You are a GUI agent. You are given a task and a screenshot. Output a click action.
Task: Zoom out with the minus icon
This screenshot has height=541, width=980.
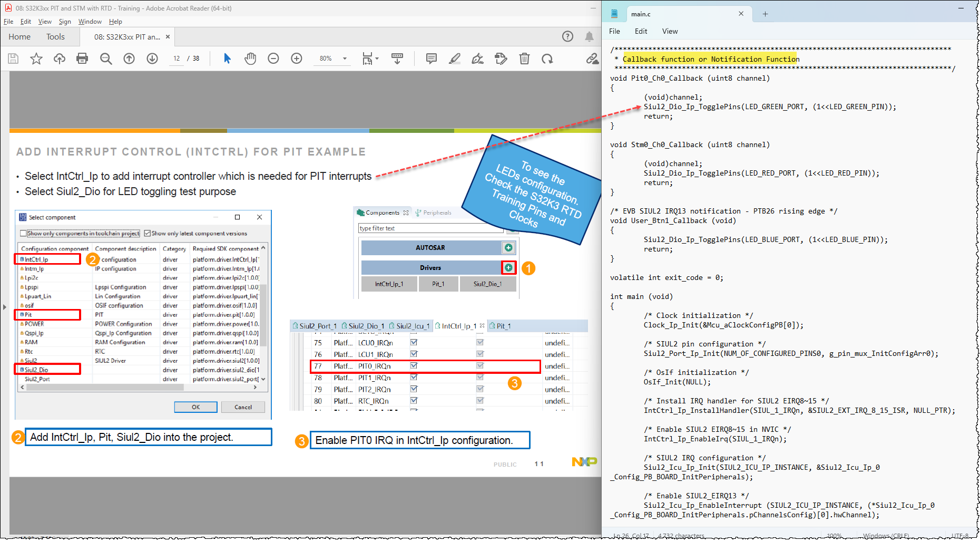(273, 59)
